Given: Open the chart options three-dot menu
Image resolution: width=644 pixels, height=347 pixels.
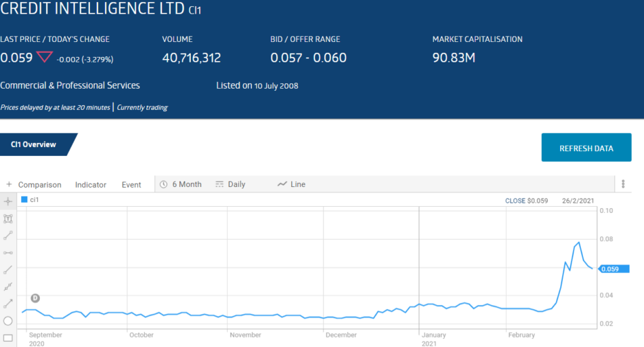Looking at the screenshot, I should pos(623,184).
